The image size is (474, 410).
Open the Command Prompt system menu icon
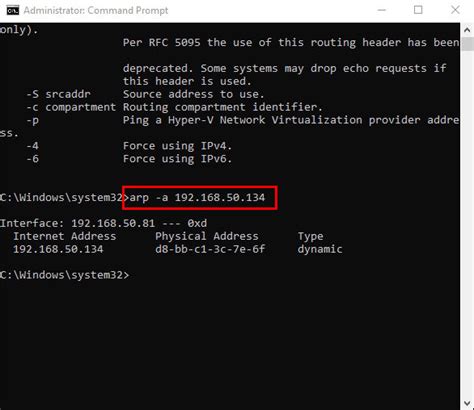[x=13, y=10]
